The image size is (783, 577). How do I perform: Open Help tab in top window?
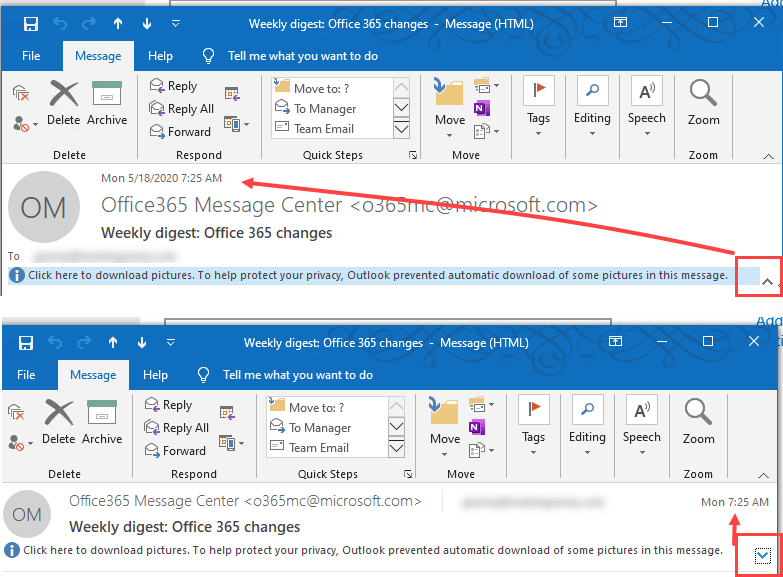tap(160, 56)
